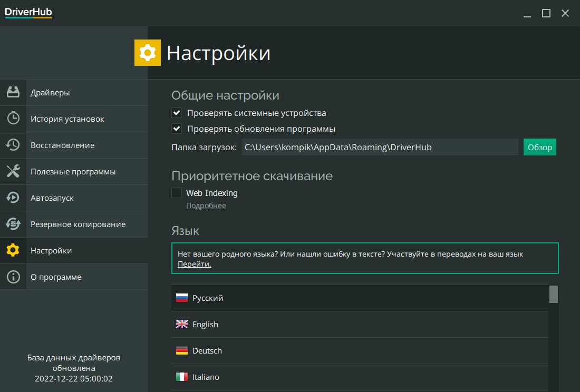Image resolution: width=580 pixels, height=392 pixels.
Task: Uncheck Проверять системные устройства
Action: pos(177,113)
